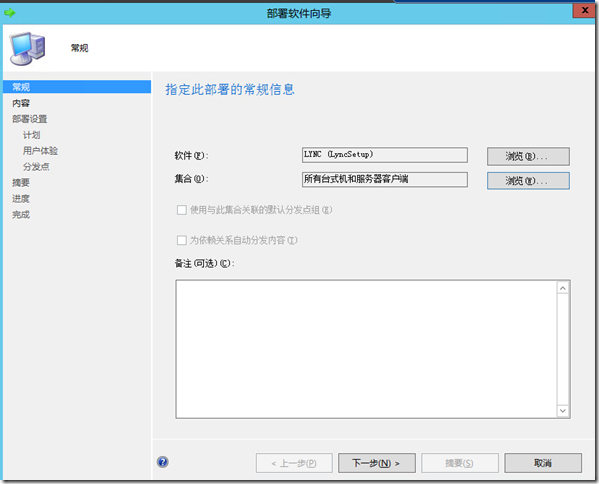Click the 常规 header title text
599x484 pixels.
pos(79,48)
